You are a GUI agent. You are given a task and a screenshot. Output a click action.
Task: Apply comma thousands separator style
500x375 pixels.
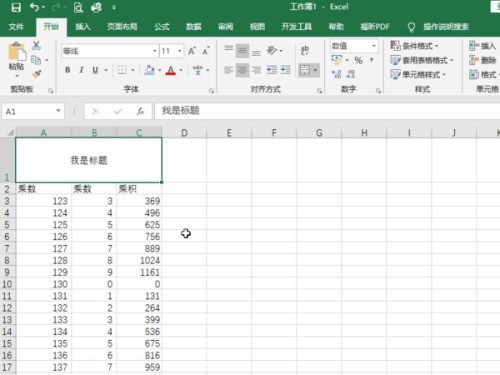point(371,60)
